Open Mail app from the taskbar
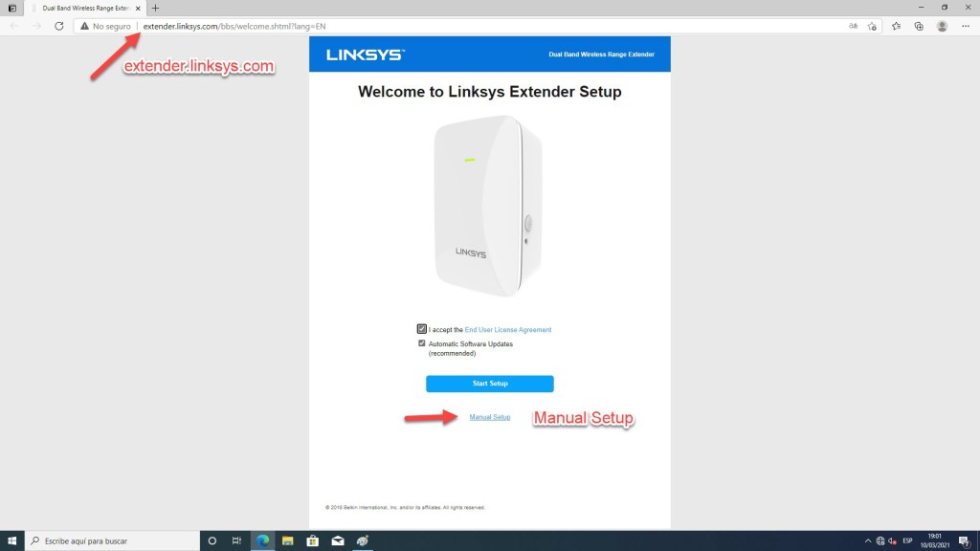This screenshot has width=980, height=551. tap(338, 541)
